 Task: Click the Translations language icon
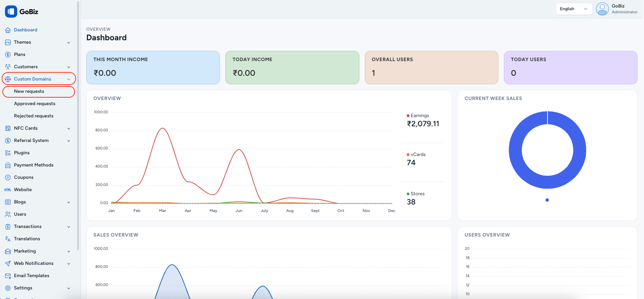[8, 239]
